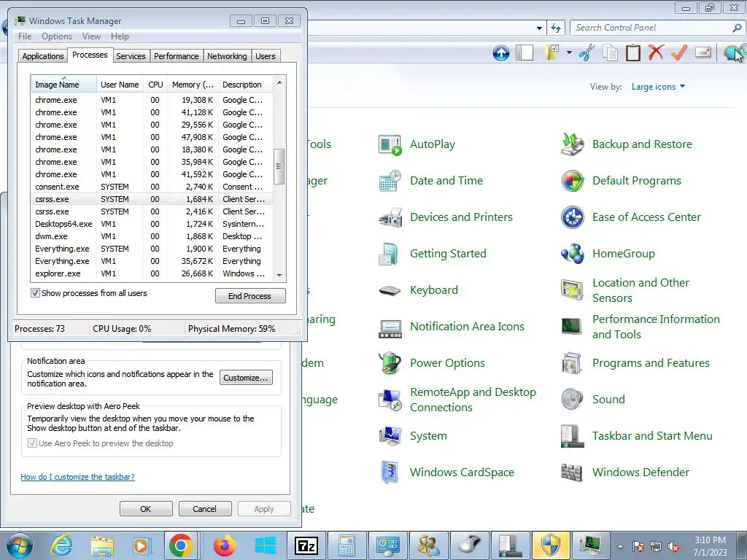The height and width of the screenshot is (560, 747).
Task: Show hidden tray icons arrow
Action: (x=620, y=546)
